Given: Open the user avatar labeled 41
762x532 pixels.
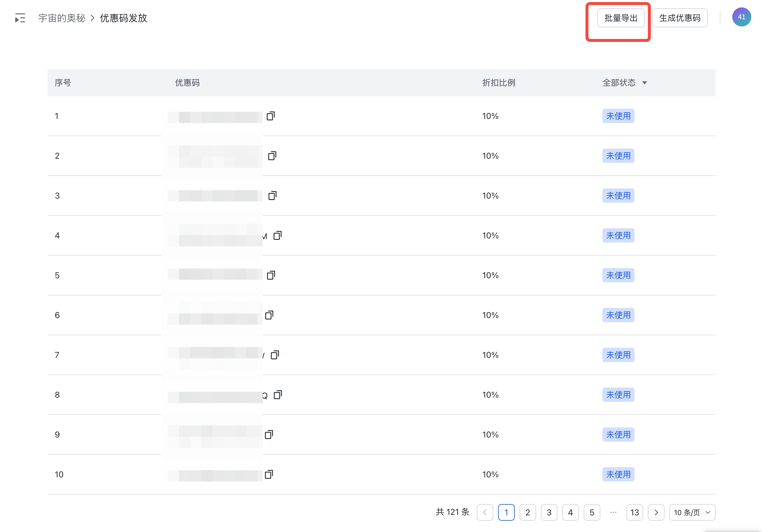Looking at the screenshot, I should 741,17.
